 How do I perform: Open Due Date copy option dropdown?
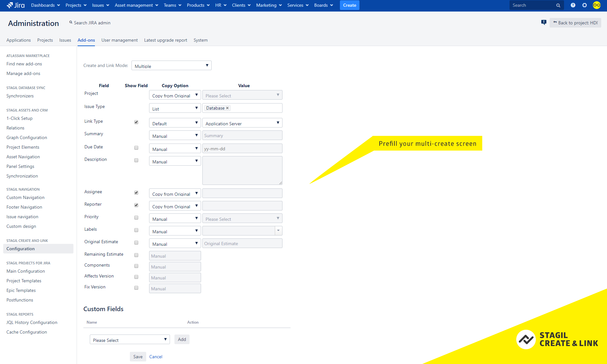point(175,149)
